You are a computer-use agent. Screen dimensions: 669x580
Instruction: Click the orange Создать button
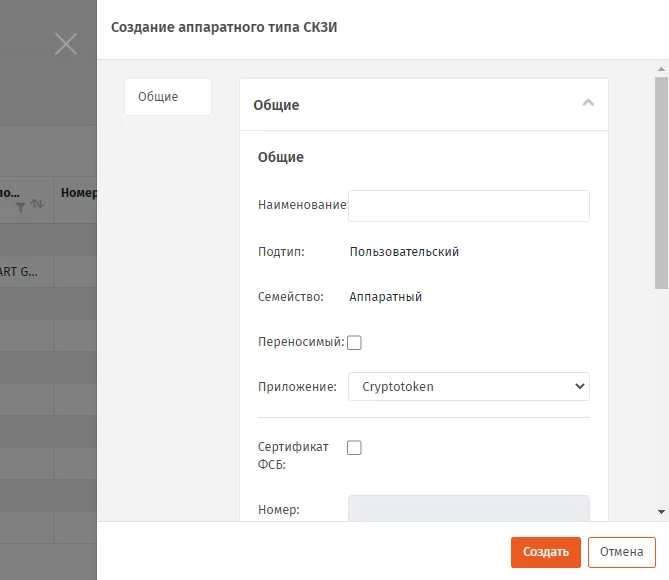(x=546, y=552)
